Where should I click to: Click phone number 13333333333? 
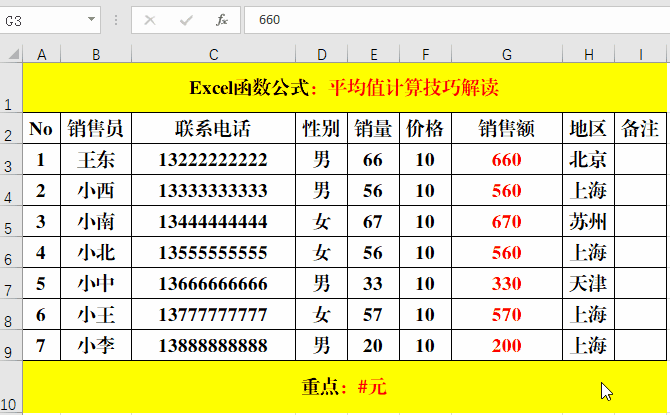point(214,190)
